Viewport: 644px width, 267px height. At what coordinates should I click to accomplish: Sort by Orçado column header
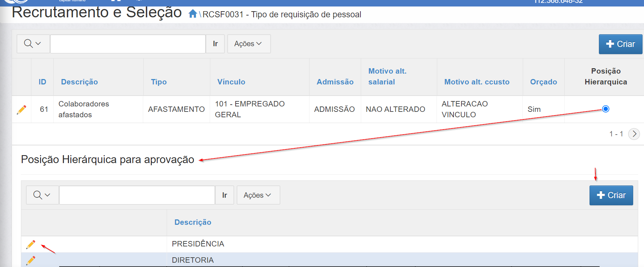(544, 82)
